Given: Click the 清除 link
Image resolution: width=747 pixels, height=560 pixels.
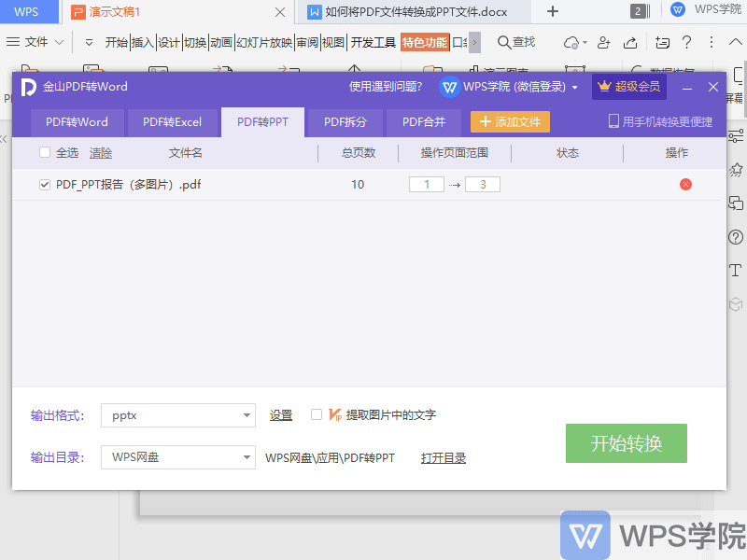Looking at the screenshot, I should (x=101, y=153).
